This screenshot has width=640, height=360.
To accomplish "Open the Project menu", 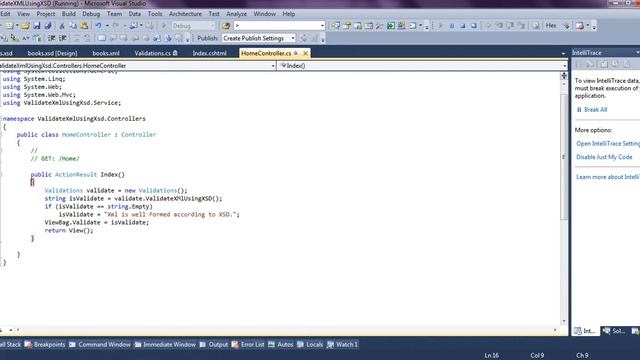I will click(46, 14).
